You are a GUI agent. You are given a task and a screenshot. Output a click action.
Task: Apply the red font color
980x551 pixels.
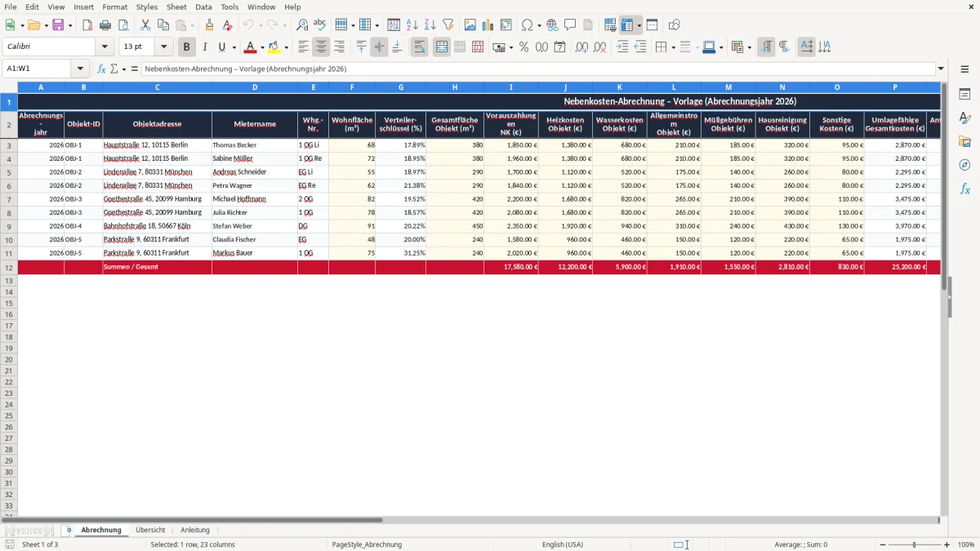pyautogui.click(x=251, y=47)
